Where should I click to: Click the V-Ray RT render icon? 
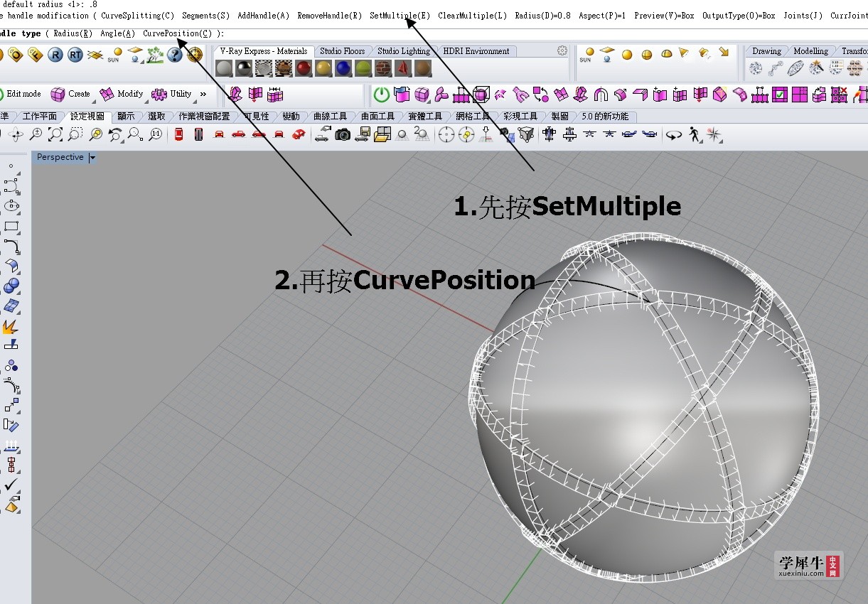75,55
